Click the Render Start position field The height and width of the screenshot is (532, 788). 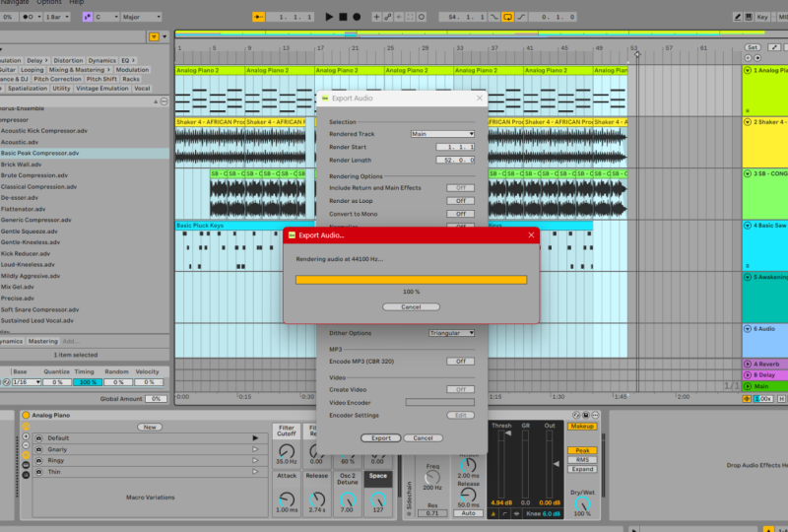click(x=455, y=147)
